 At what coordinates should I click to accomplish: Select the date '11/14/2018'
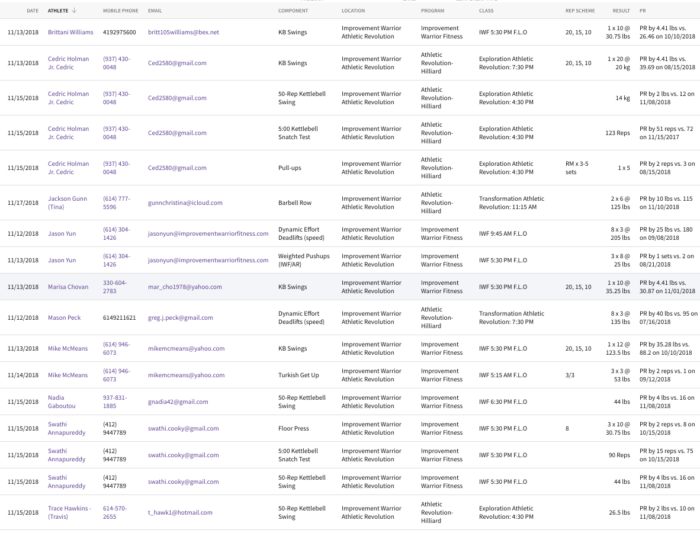click(x=23, y=375)
